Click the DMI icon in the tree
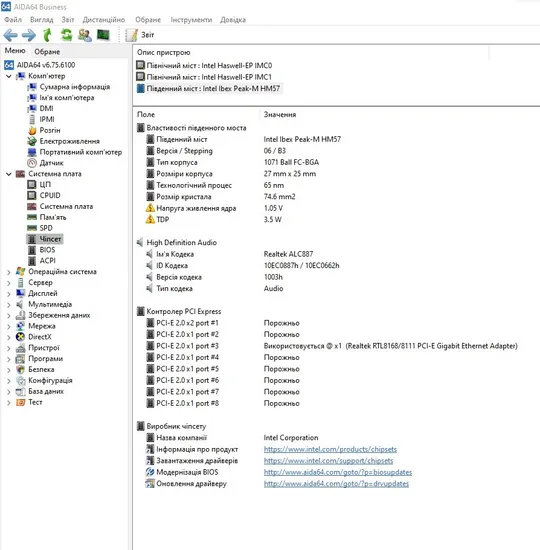540x550 pixels. 32,108
